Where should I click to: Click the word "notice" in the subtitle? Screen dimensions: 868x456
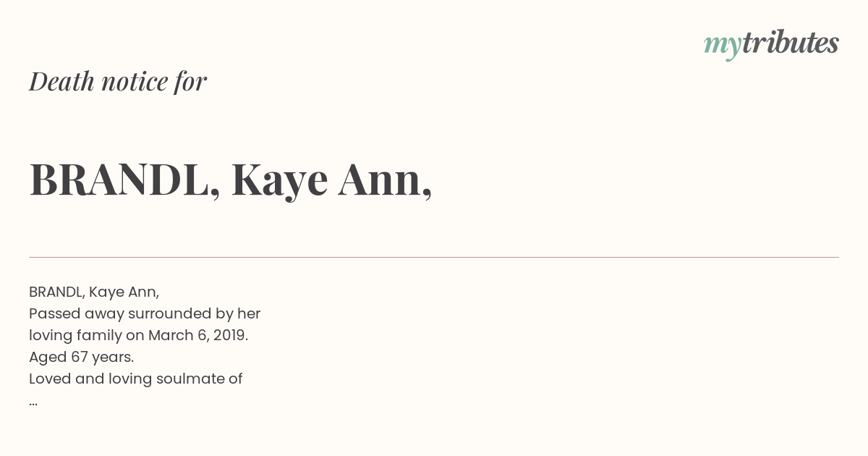click(135, 81)
